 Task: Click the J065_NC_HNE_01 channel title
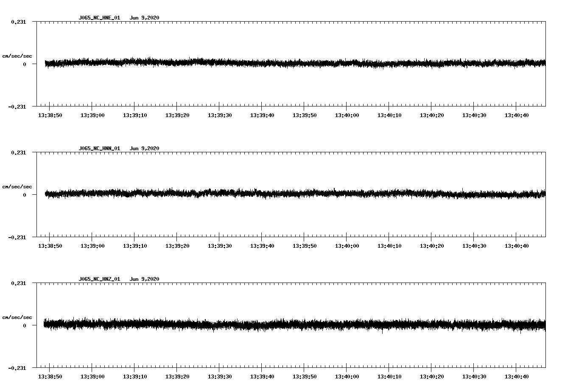click(99, 18)
